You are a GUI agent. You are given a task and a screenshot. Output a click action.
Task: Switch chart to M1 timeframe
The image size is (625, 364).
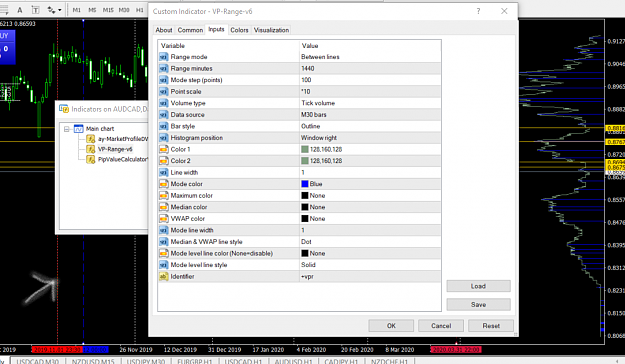click(76, 10)
